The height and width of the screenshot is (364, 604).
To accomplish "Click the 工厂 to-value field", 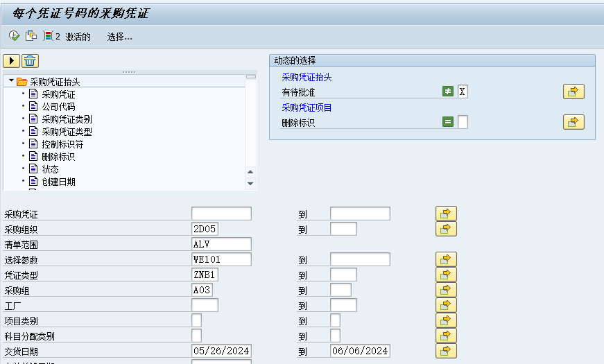I will [343, 305].
